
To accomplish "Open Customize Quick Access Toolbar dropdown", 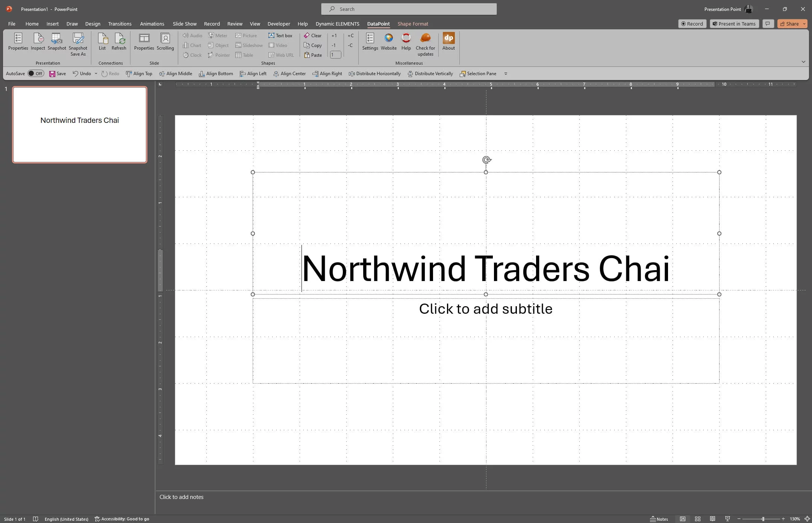I will (506, 74).
